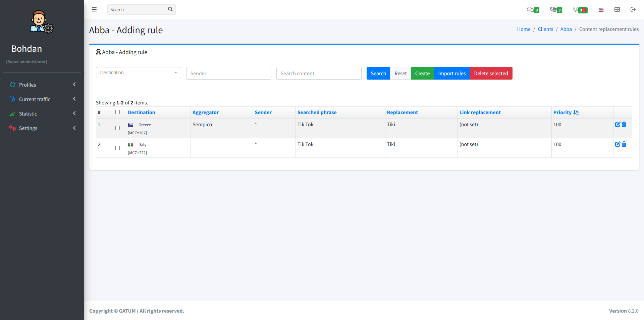Edit the Greece rule with pencil icon
Viewport: 644px width, 320px height.
(618, 125)
